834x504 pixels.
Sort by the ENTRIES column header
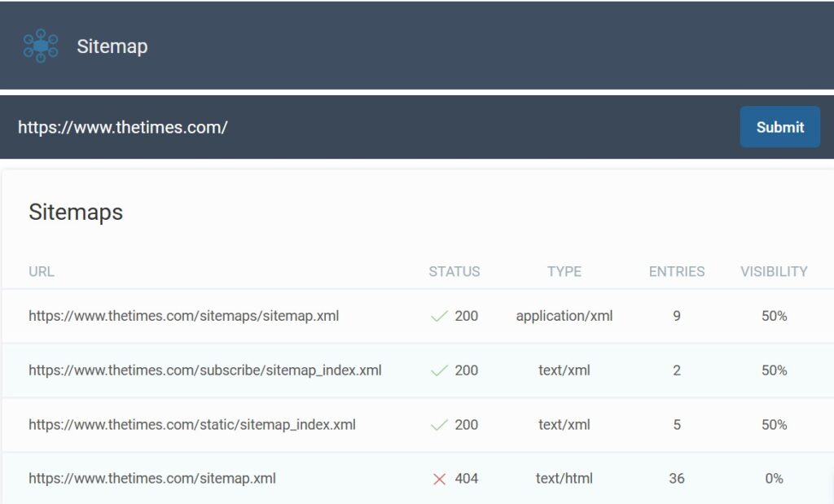tap(677, 272)
